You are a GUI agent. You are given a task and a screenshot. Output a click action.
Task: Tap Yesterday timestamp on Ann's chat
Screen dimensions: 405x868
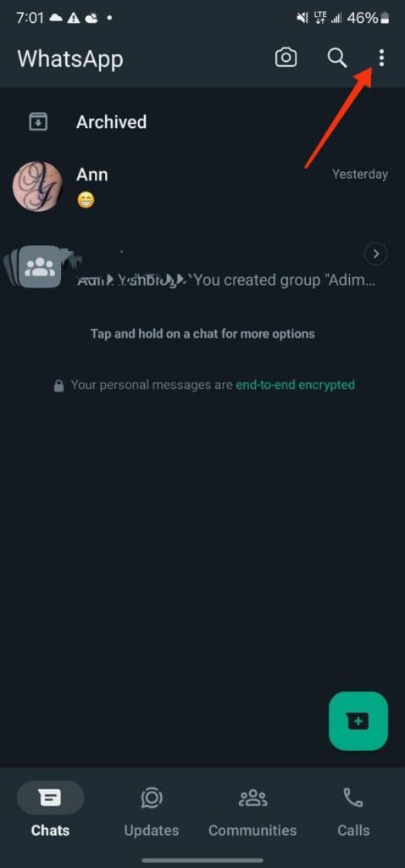click(359, 175)
